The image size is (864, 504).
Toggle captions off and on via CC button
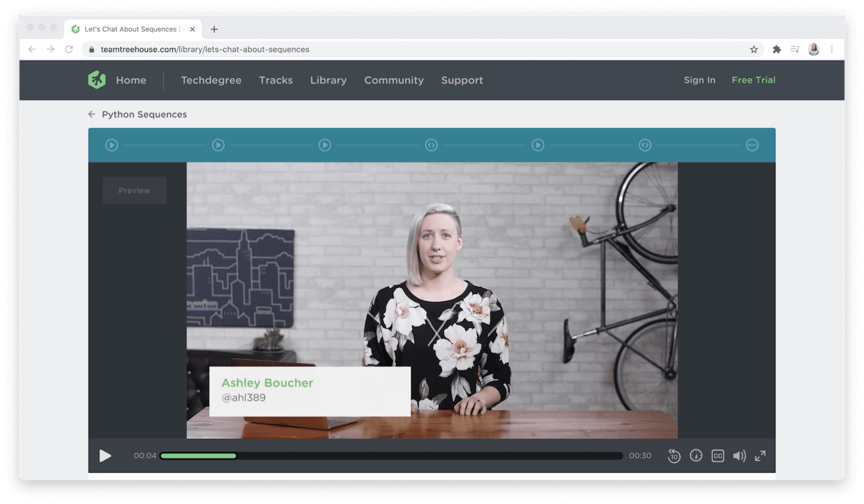[718, 456]
